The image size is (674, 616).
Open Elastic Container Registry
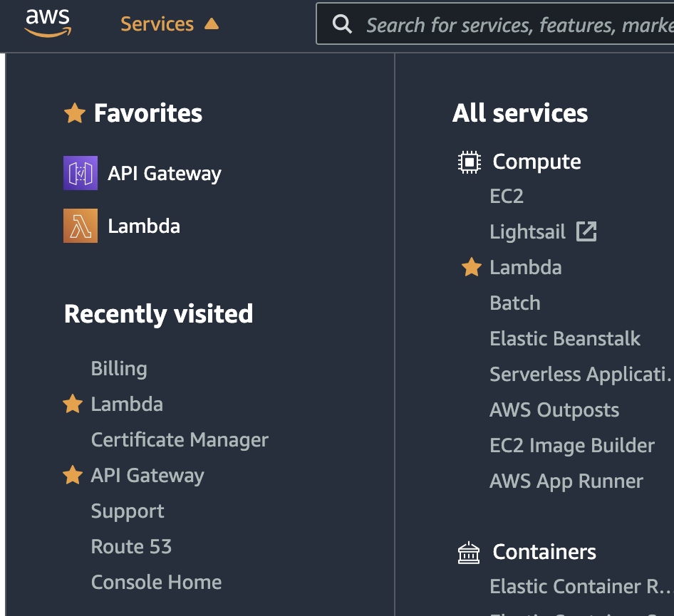tap(582, 587)
